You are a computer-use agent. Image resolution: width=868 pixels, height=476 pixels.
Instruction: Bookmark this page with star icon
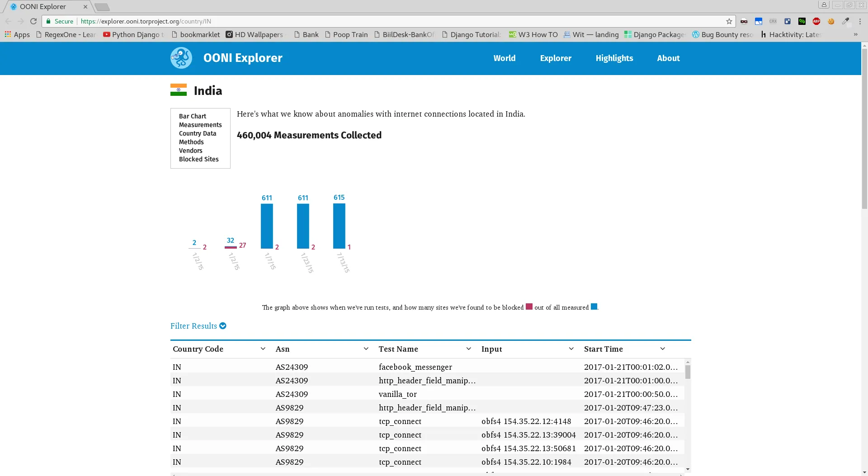coord(729,21)
